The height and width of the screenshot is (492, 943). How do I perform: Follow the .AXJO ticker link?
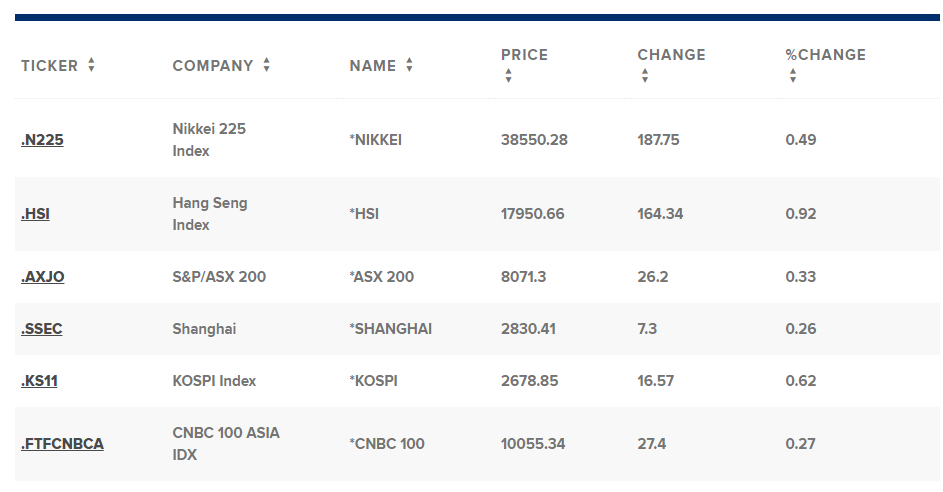(43, 277)
